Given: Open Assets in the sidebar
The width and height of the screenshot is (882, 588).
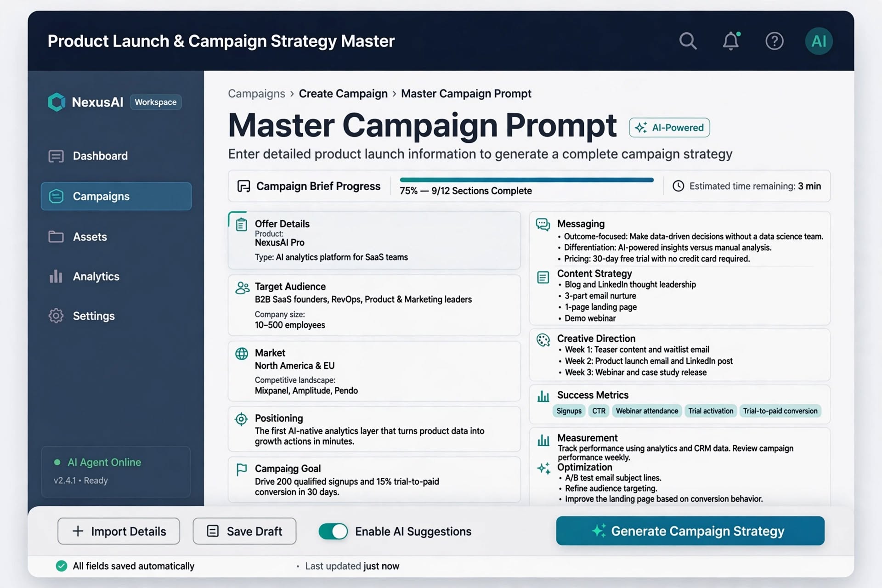Looking at the screenshot, I should (116, 237).
